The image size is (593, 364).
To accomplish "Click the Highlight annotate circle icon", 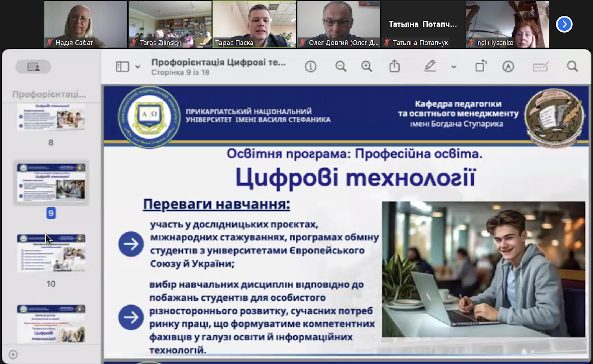I will pyautogui.click(x=508, y=66).
